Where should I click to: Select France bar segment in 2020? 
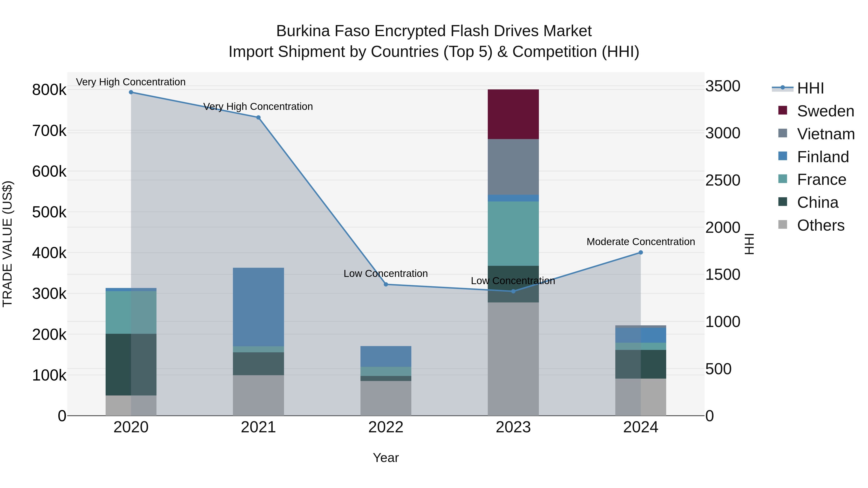click(131, 313)
